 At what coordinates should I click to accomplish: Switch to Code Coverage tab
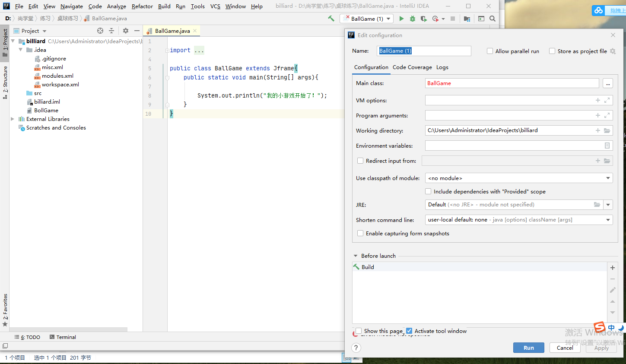[x=412, y=67]
